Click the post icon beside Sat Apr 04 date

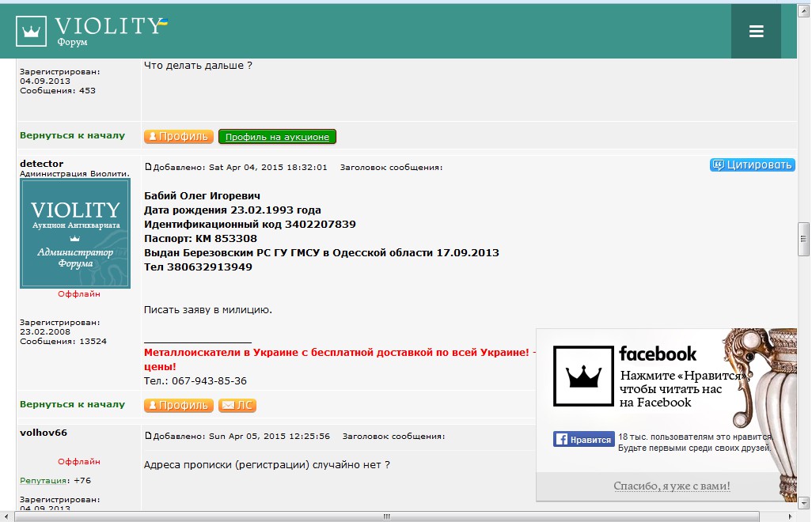147,167
